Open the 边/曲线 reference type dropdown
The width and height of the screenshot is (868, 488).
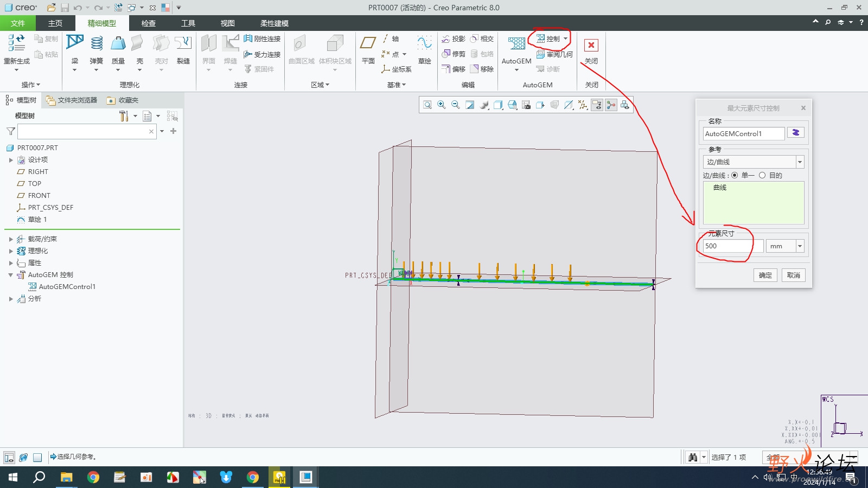[800, 162]
